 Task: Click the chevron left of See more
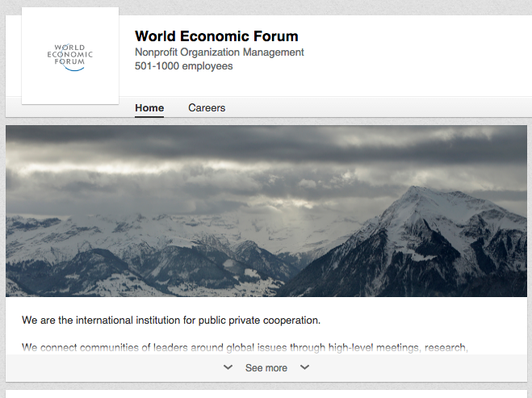[228, 367]
